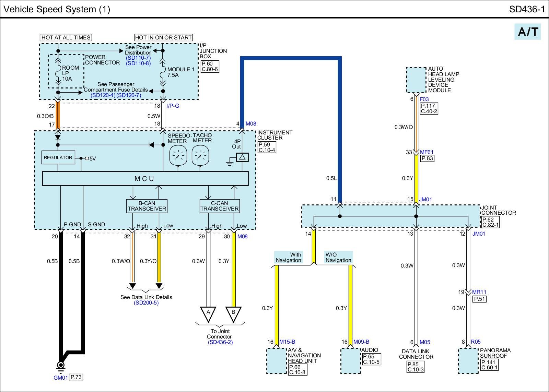Click the M08 connector label at pin 4

pyautogui.click(x=251, y=124)
